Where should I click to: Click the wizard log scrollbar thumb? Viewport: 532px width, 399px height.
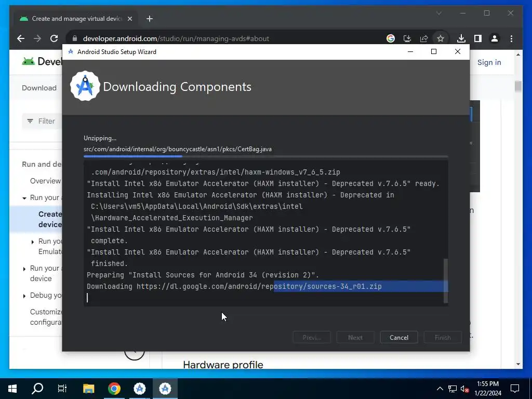coord(446,281)
